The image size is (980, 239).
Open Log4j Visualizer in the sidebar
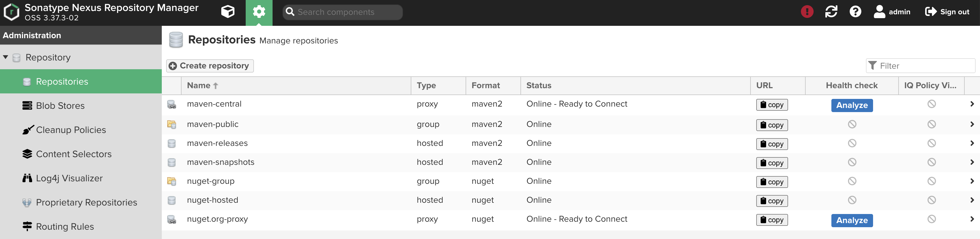point(81,178)
